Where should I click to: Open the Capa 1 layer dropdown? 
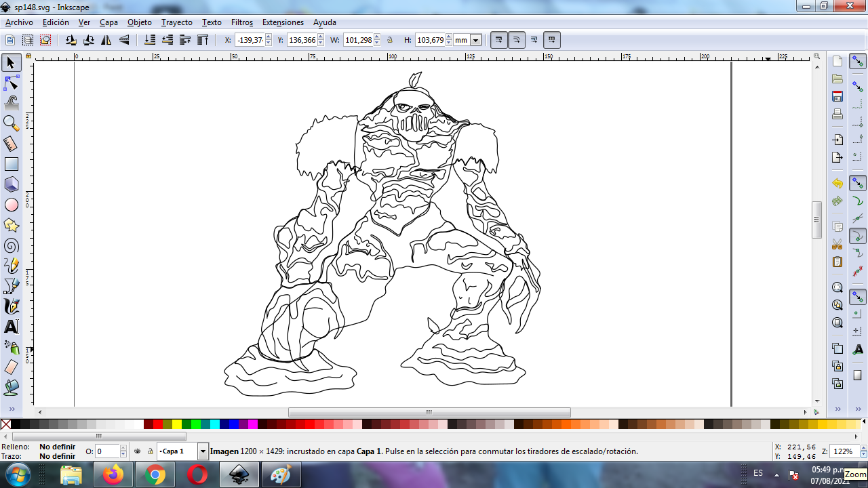click(203, 451)
